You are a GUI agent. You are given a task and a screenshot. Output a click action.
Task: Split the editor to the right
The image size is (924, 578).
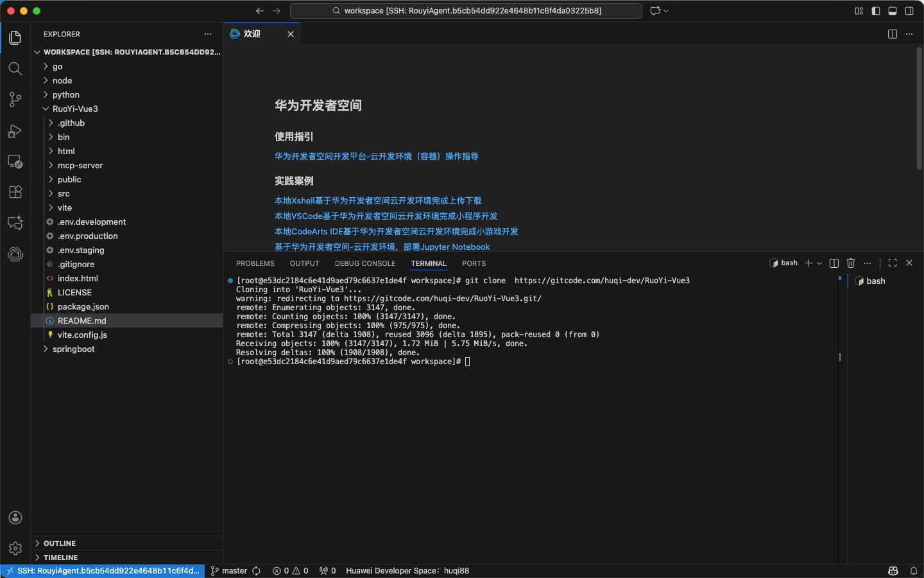coord(893,34)
